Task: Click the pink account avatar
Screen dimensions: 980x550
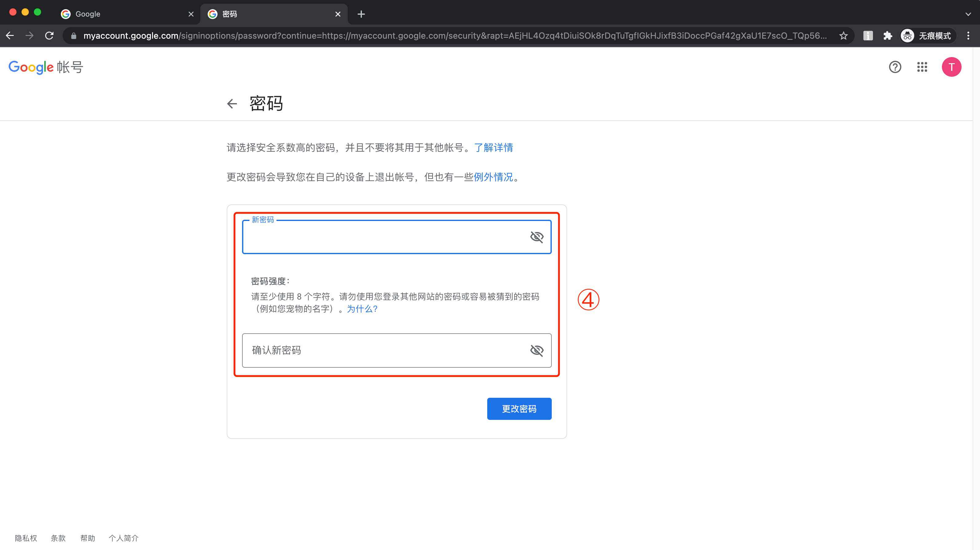Action: point(951,67)
